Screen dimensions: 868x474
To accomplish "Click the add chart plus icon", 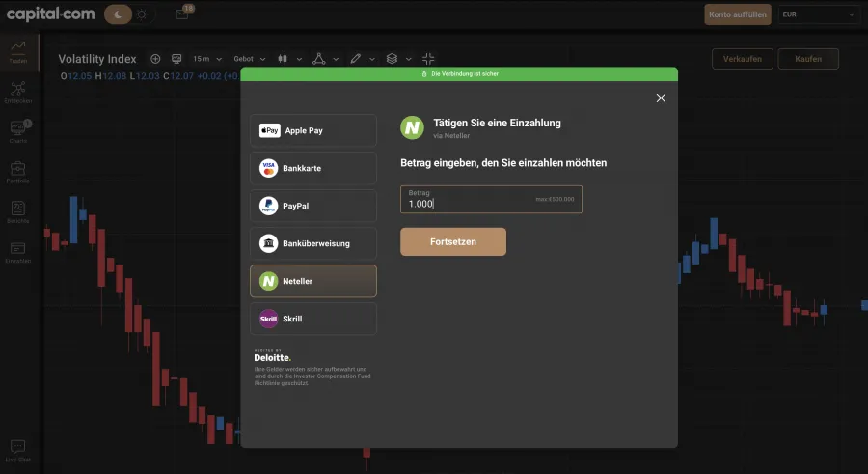I will coord(155,59).
